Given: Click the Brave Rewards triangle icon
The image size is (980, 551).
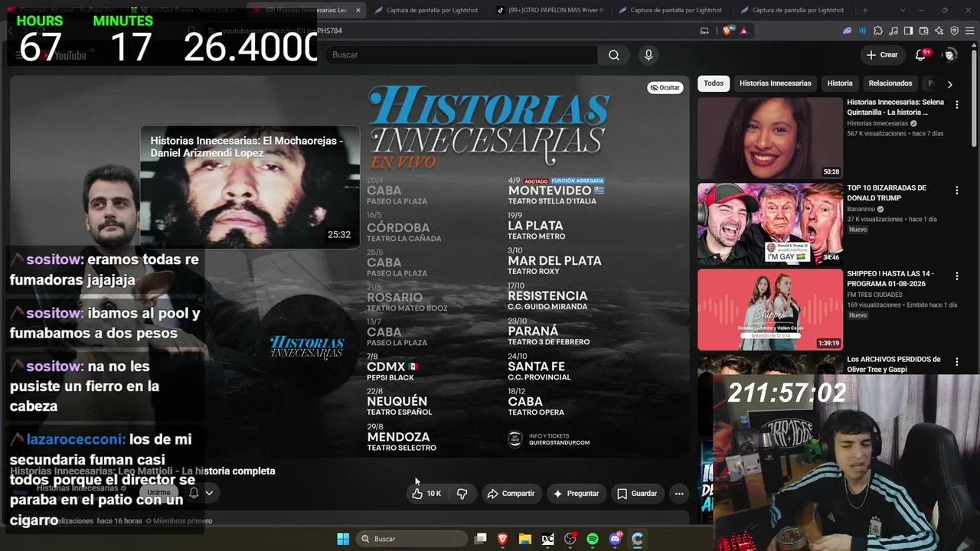Looking at the screenshot, I should tap(743, 31).
